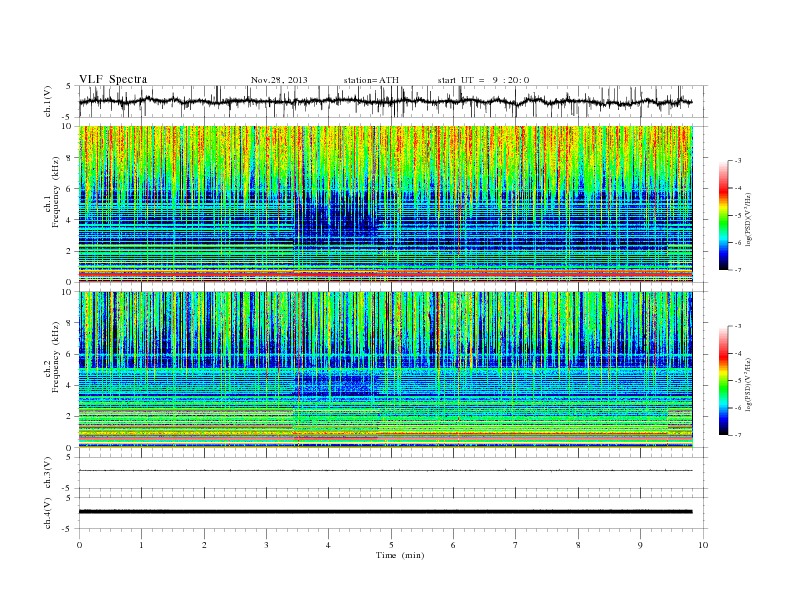
Task: Click the "8" kHz tick of ch.2 spectrogram
Action: 69,323
